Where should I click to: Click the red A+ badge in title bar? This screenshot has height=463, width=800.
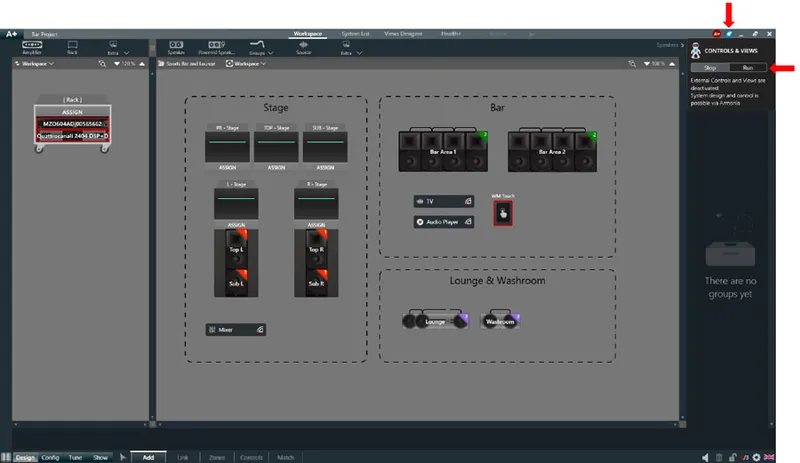716,34
